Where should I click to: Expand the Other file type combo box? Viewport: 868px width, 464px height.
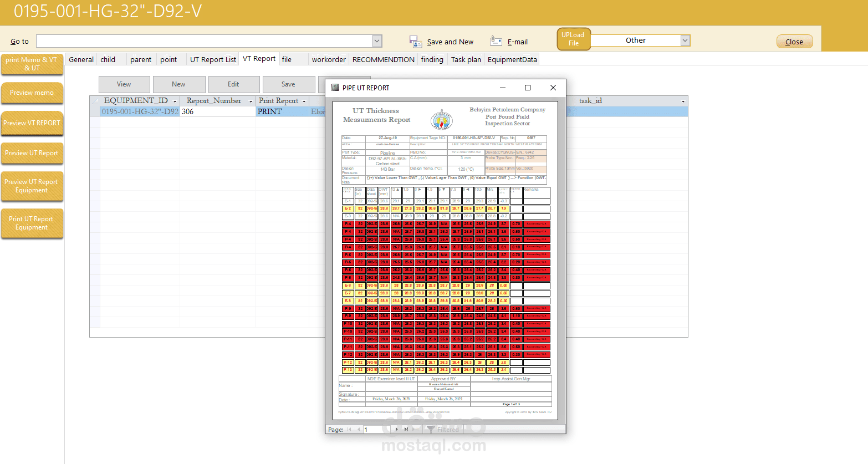pyautogui.click(x=685, y=40)
